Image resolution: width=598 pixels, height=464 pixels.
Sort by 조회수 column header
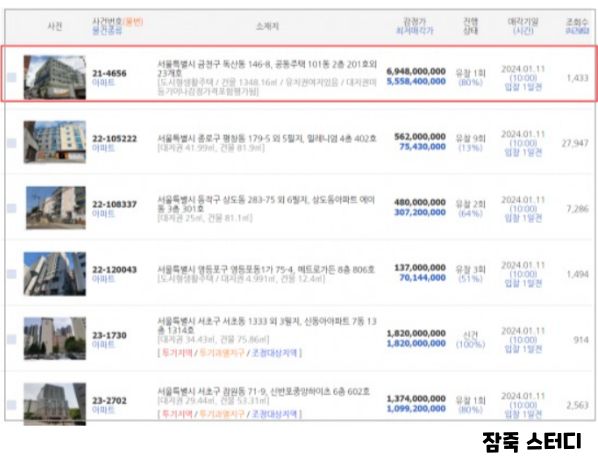(x=577, y=22)
